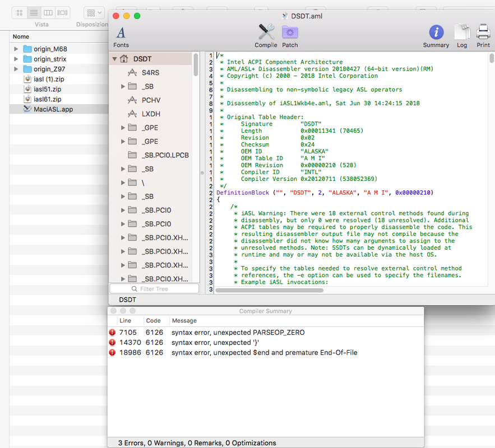
Task: Select the error at line 14370
Action: tap(266, 342)
